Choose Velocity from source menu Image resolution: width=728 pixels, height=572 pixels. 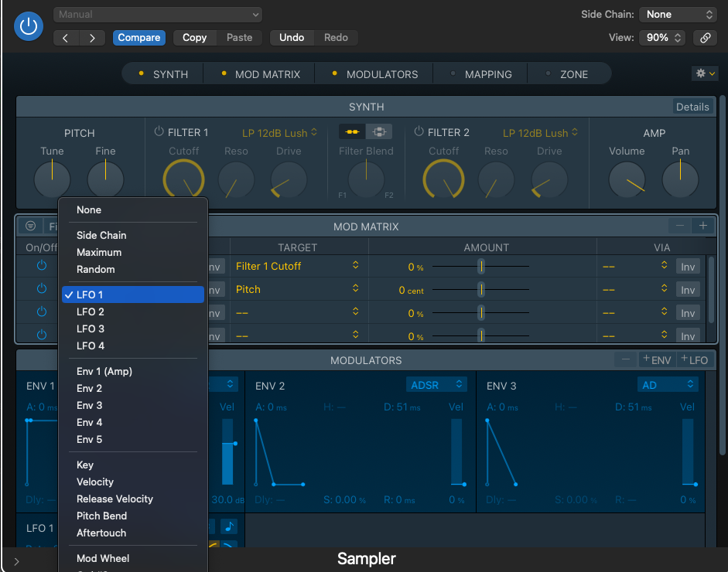click(x=133, y=482)
